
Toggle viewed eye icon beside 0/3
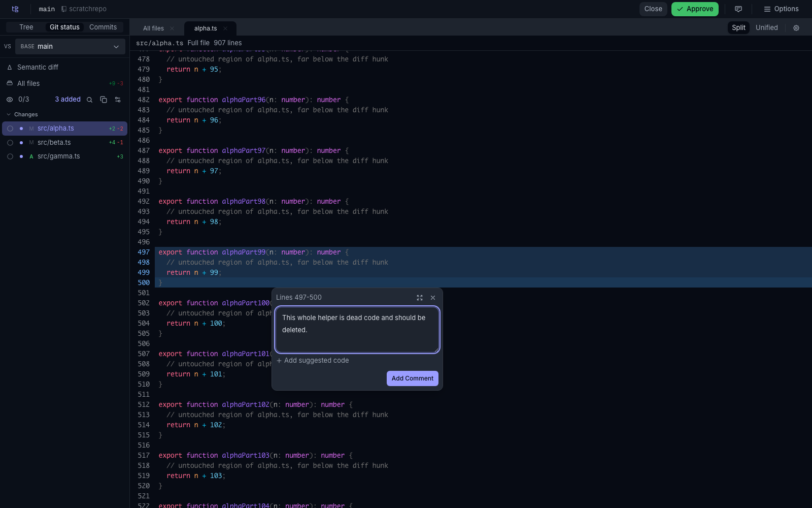click(10, 100)
